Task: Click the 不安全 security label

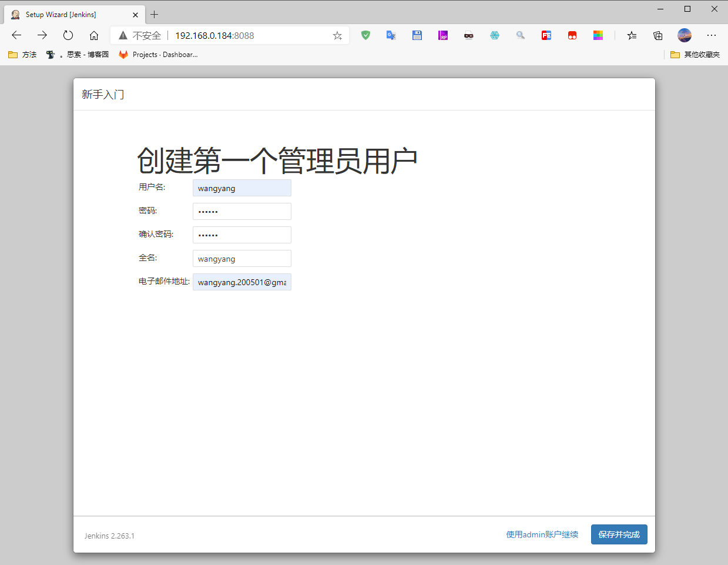Action: (x=147, y=35)
